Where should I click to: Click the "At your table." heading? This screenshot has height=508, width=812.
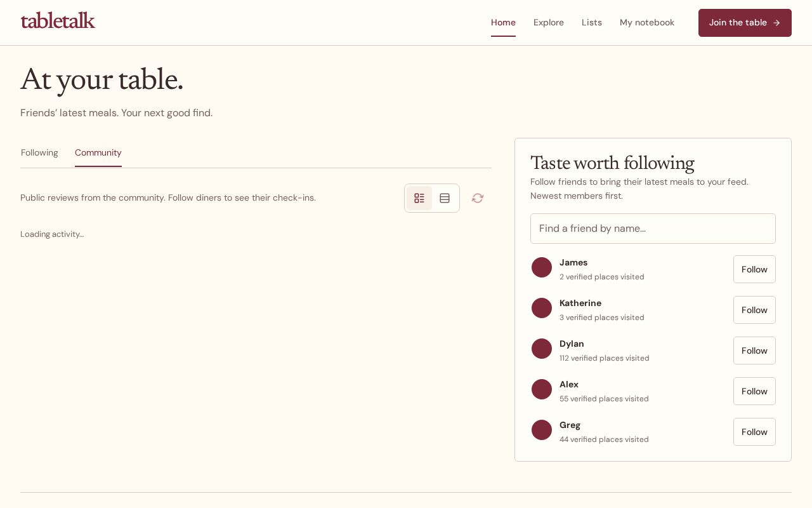pos(101,79)
